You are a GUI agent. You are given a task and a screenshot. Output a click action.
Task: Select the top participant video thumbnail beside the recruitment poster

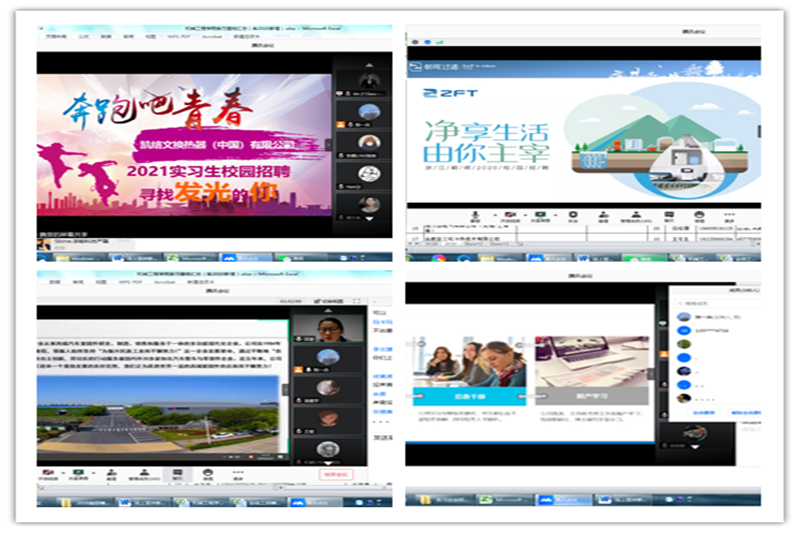tap(369, 82)
